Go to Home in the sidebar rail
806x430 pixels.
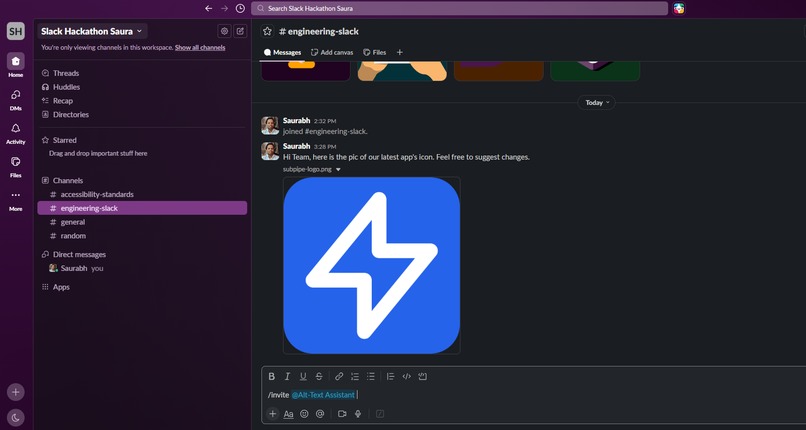pyautogui.click(x=15, y=65)
